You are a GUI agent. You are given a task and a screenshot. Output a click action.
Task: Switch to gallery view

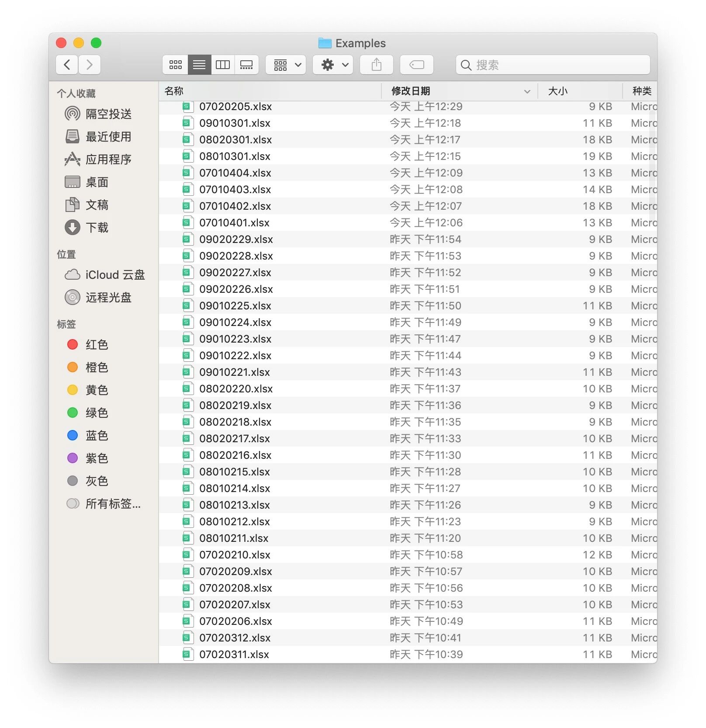[247, 65]
